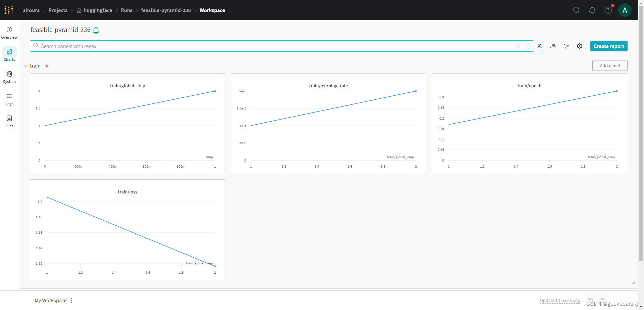Select the train/epoch chart panel
Screen dimensions: 644x310
(x=529, y=124)
